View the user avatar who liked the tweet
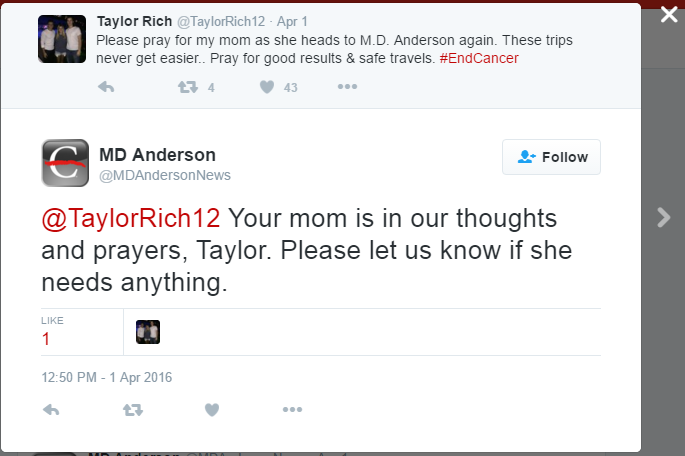The width and height of the screenshot is (685, 456). [148, 332]
